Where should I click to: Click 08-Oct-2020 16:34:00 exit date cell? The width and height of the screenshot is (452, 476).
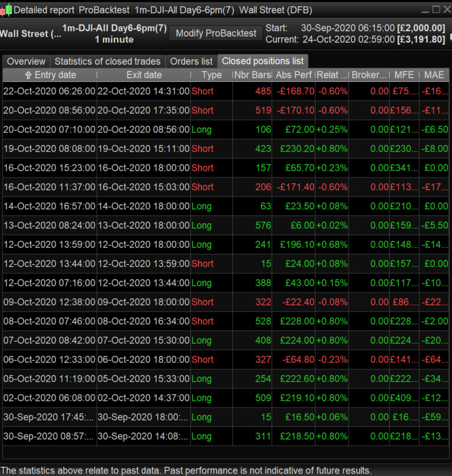pos(144,321)
